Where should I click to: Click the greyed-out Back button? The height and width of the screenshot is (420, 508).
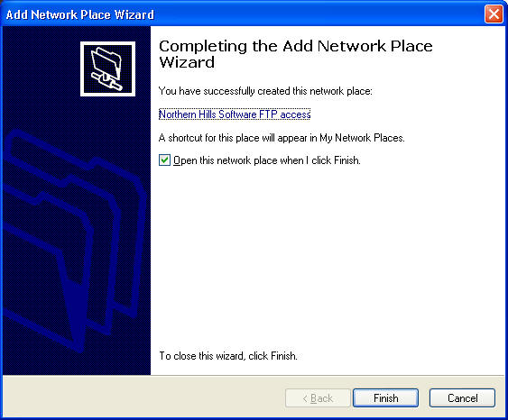pyautogui.click(x=318, y=398)
